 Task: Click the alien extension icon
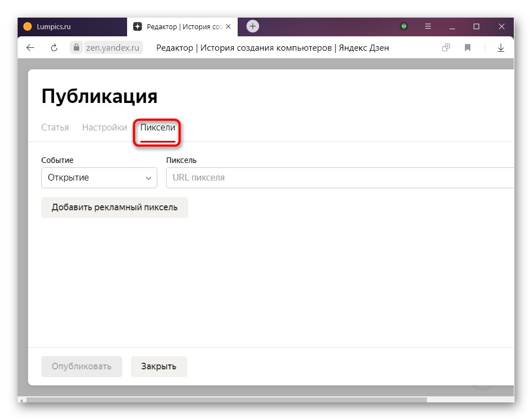(x=404, y=26)
